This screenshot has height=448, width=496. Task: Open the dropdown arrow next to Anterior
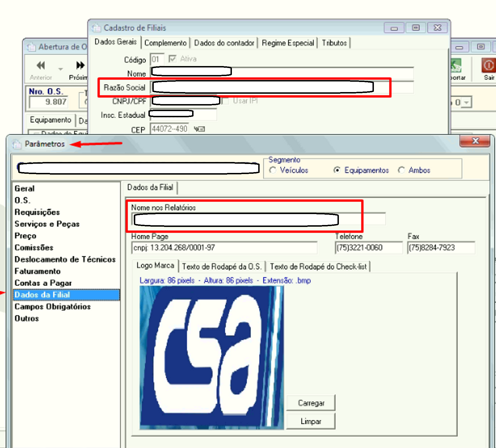60,69
